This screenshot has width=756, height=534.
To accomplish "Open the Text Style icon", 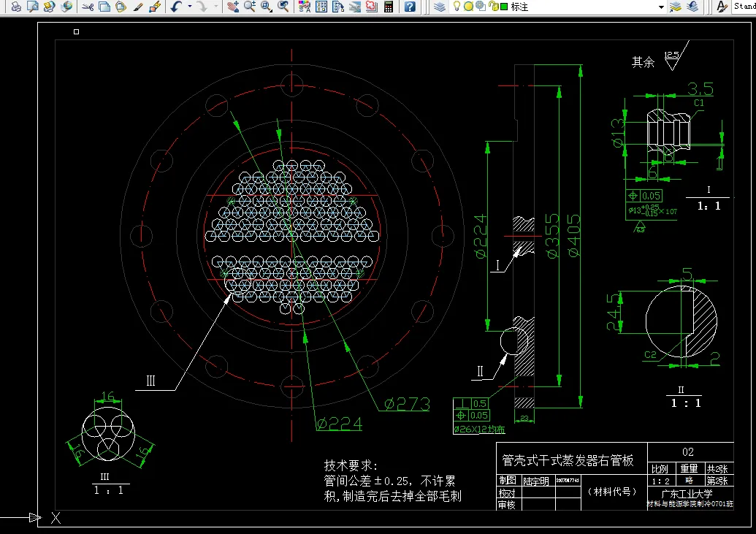I will click(722, 7).
